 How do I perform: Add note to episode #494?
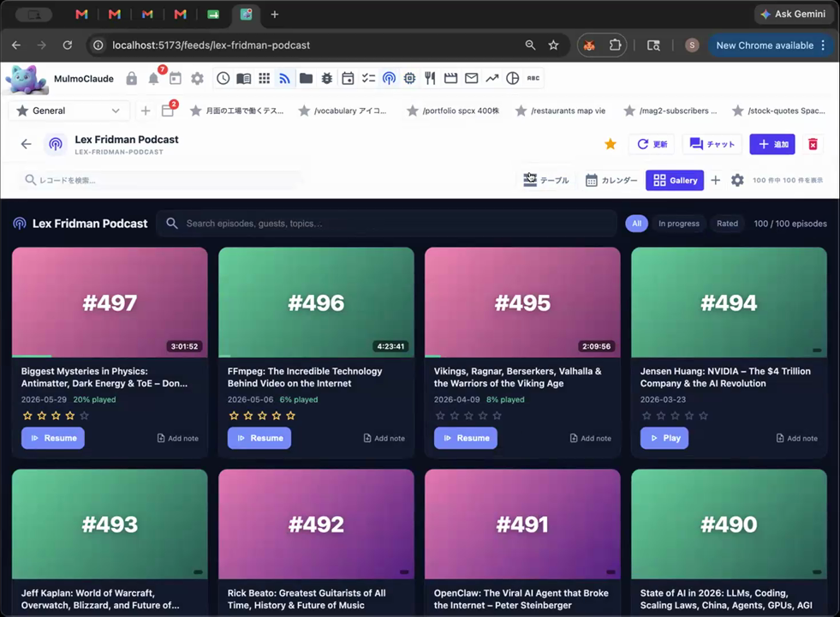796,438
